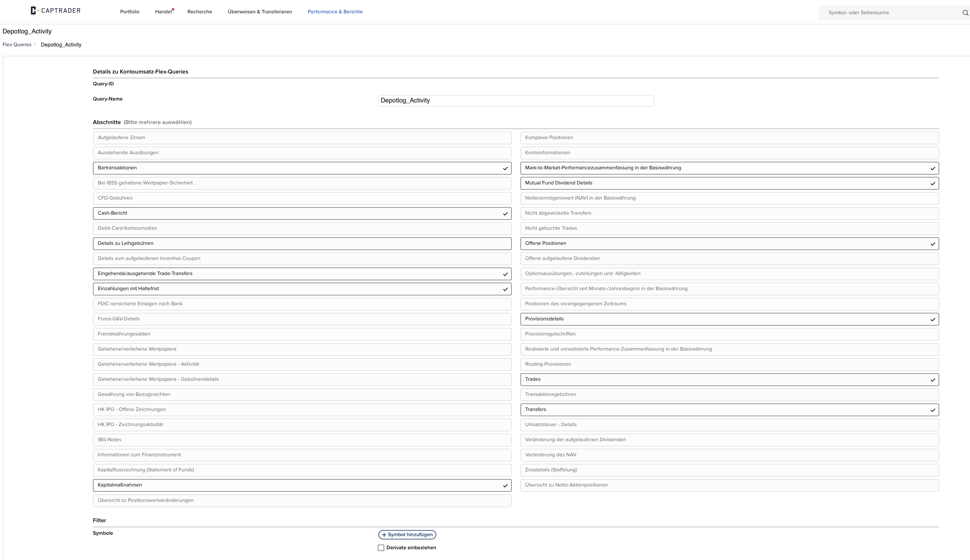Toggle Details zu Leihgebühren section
This screenshot has height=560, width=970.
pos(302,243)
